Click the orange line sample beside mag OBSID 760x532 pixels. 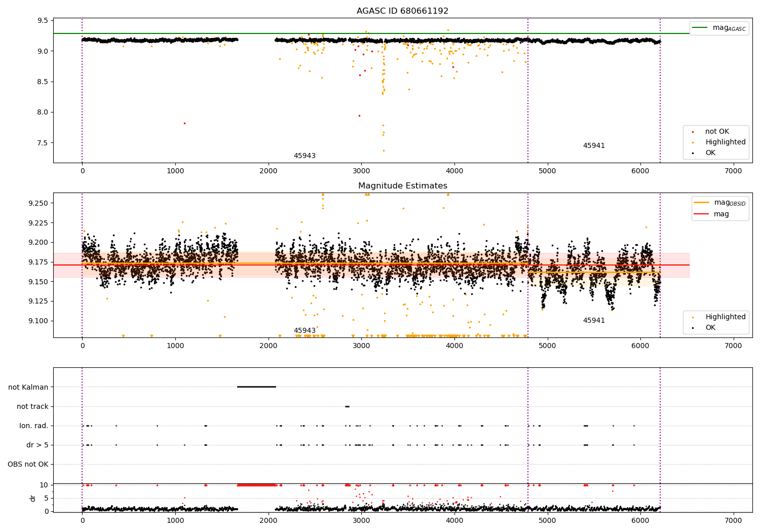click(701, 203)
